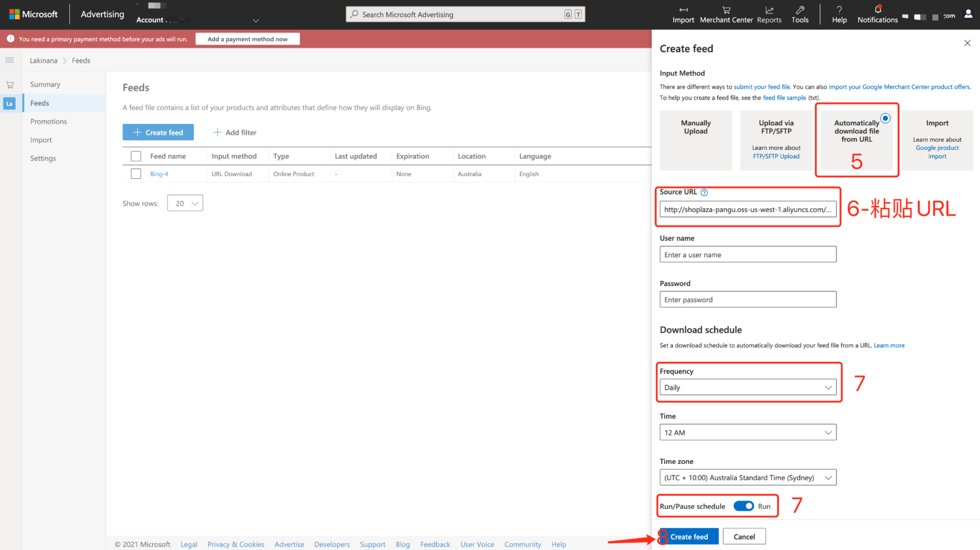The width and height of the screenshot is (980, 550).
Task: Click Learn more in Download schedule
Action: coord(889,345)
